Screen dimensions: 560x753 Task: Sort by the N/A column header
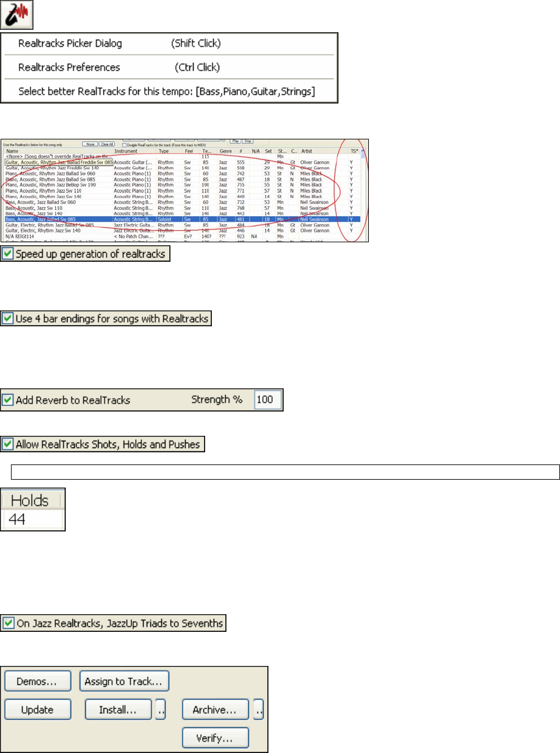coord(256,151)
